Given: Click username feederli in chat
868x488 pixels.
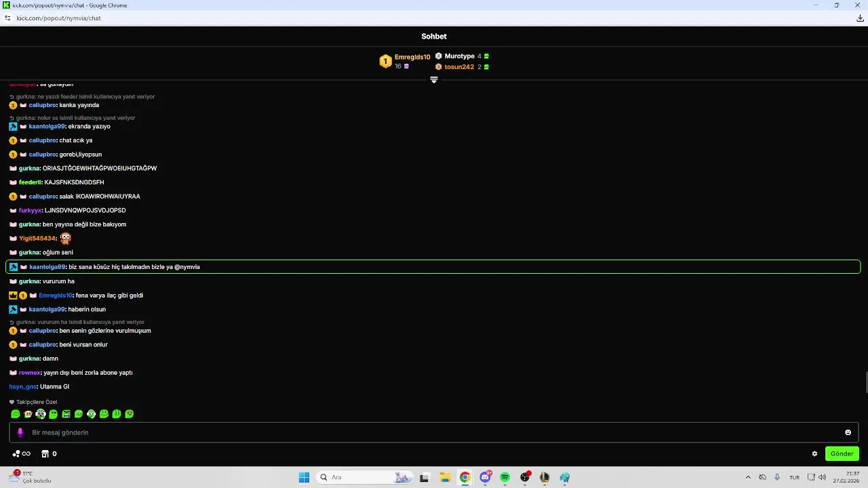Looking at the screenshot, I should (31, 182).
